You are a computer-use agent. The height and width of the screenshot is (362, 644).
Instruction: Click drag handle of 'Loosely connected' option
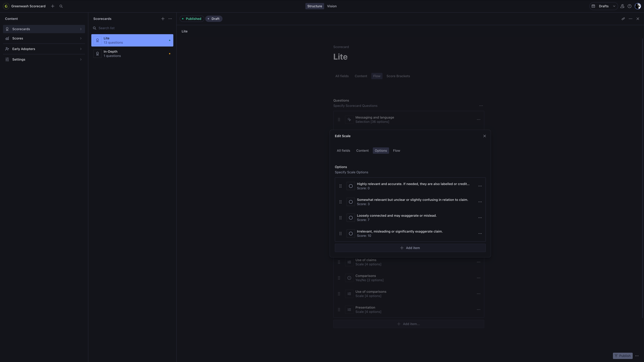[x=340, y=218]
